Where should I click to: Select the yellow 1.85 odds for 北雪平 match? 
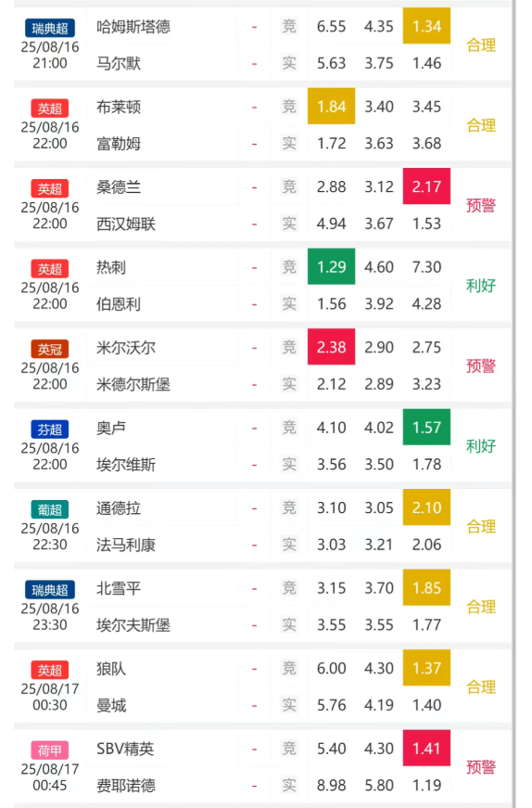point(426,587)
